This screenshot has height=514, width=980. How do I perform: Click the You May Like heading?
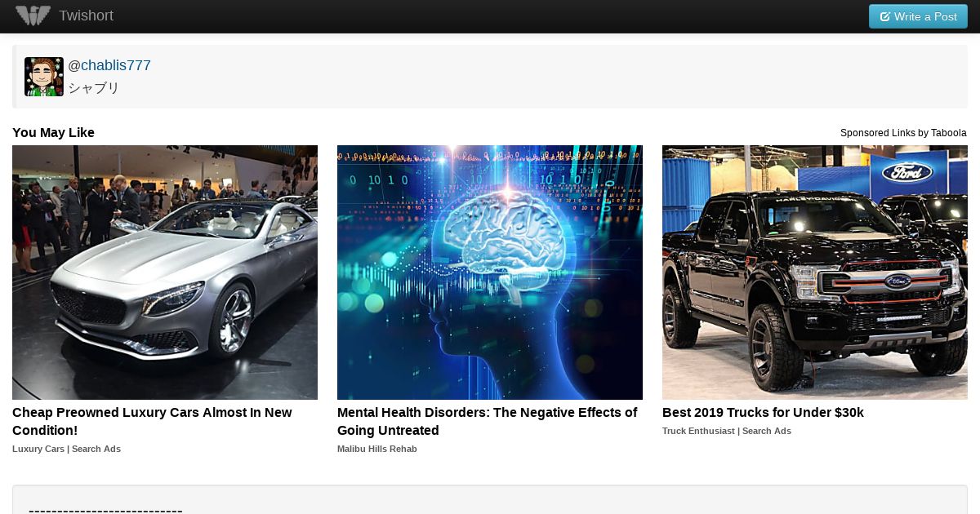(x=53, y=133)
